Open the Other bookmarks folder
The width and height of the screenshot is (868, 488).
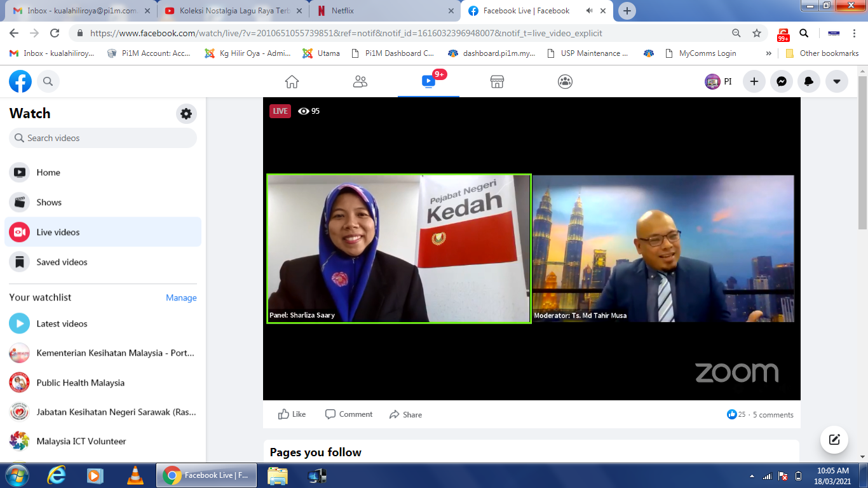(x=822, y=53)
